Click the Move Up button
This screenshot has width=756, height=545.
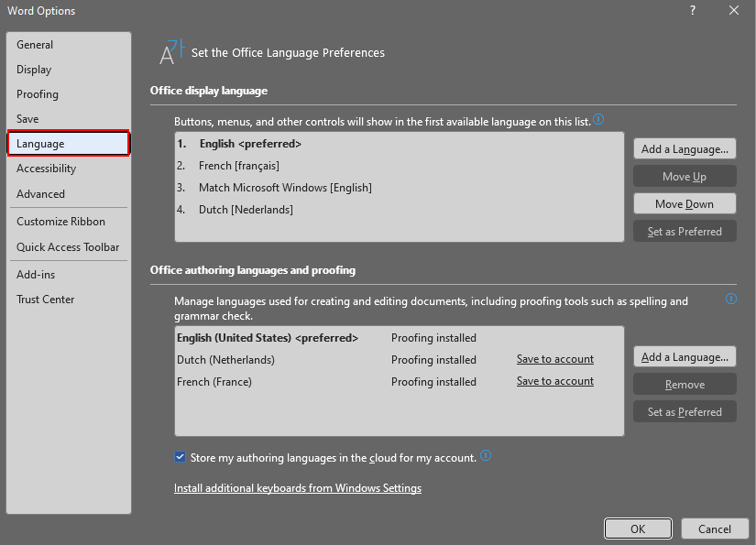[685, 177]
